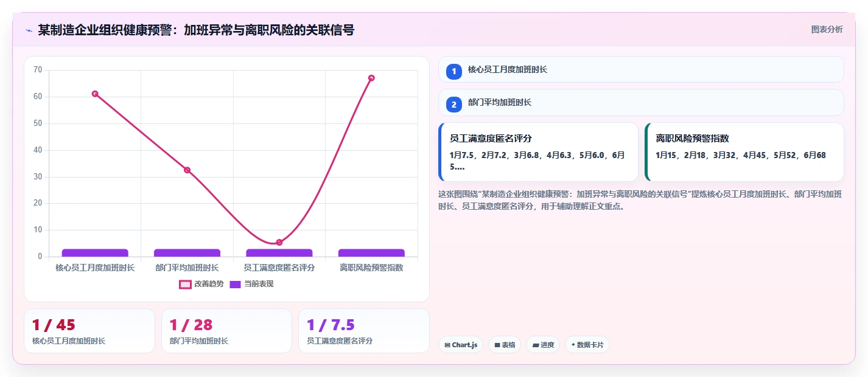Select the 1 / 7.5 stat card

coord(364,331)
